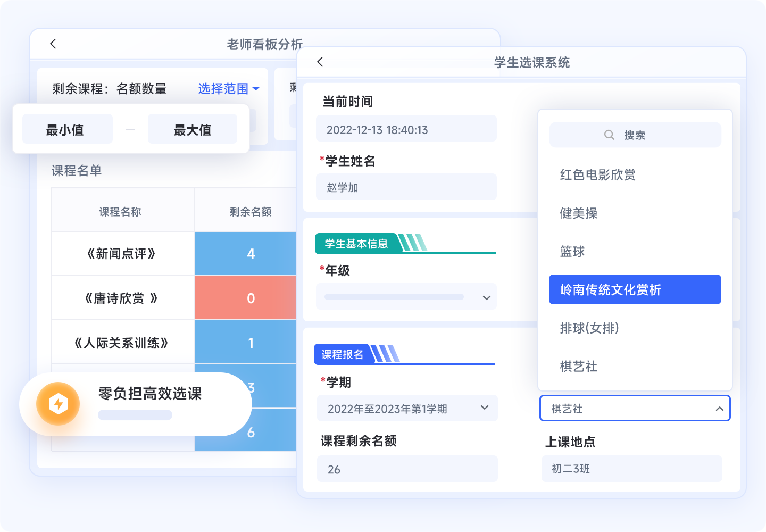
Task: Click back arrow in 学生选课系统 window
Action: click(x=320, y=62)
